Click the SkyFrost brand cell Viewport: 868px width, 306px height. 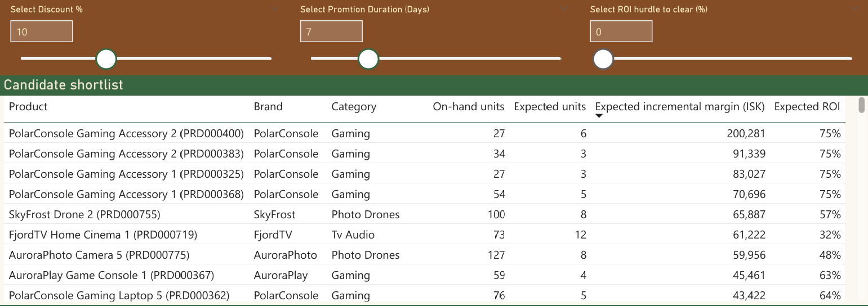point(275,215)
